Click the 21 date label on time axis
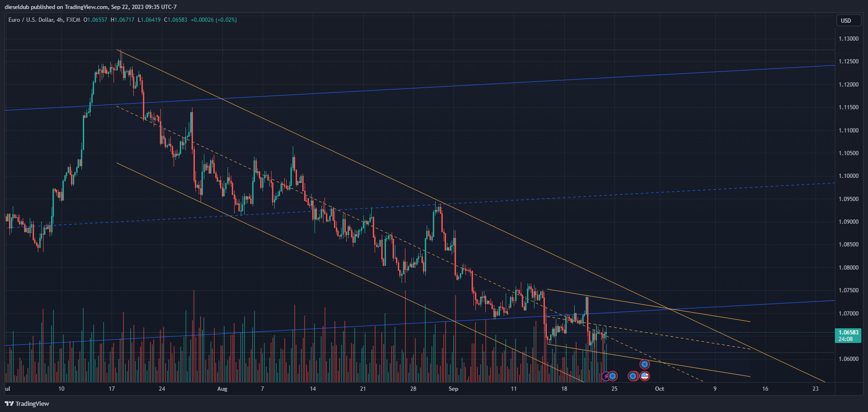Screen dimensions: 868x412 point(363,389)
